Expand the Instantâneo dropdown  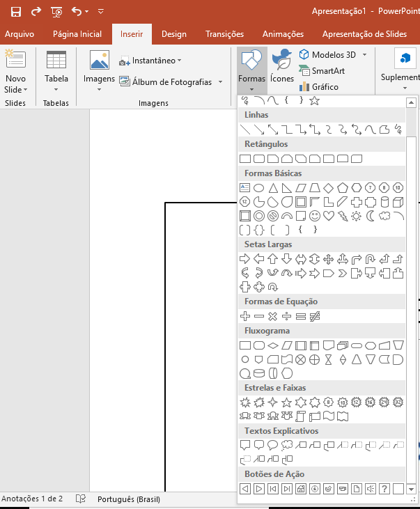click(179, 61)
